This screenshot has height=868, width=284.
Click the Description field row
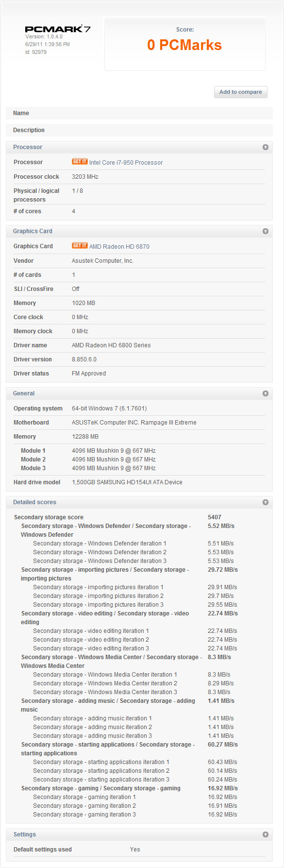pos(139,130)
